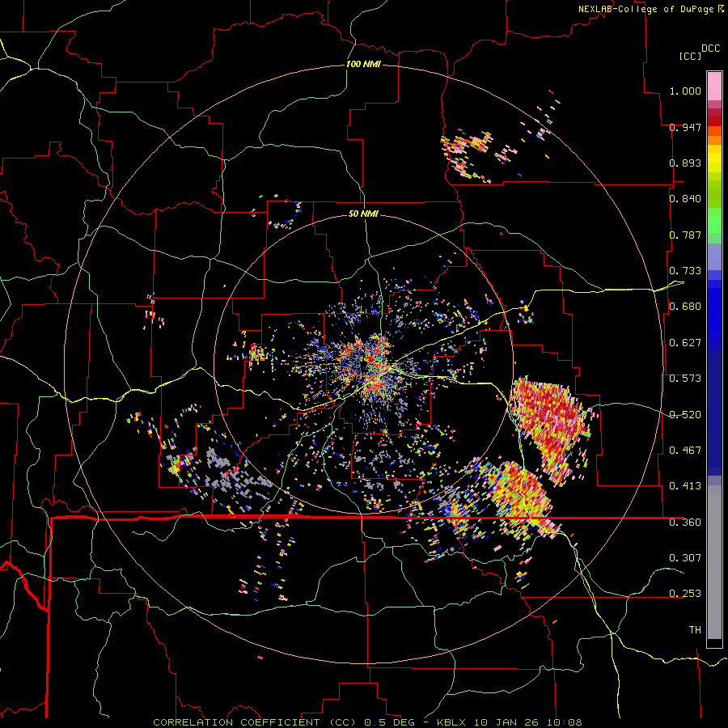Viewport: 728px width, 728px height.
Task: Select the 0.253 legend value
Action: (685, 594)
